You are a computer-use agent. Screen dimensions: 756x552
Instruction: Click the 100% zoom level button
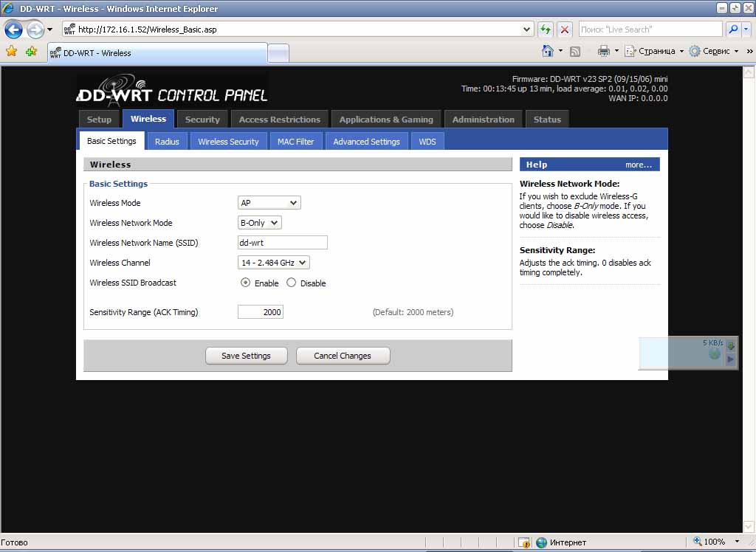tap(709, 542)
